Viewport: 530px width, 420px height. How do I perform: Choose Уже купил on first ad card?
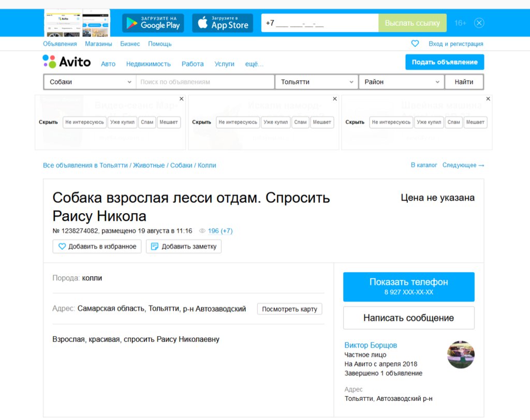click(122, 122)
